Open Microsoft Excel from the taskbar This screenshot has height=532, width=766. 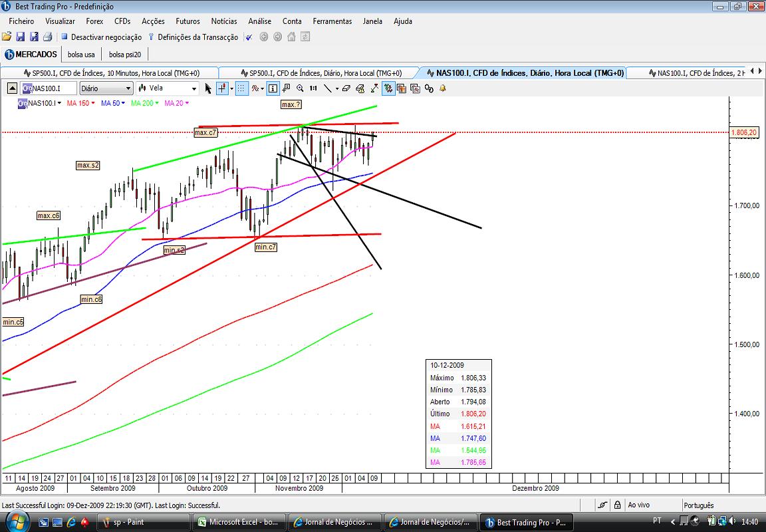coord(239,522)
